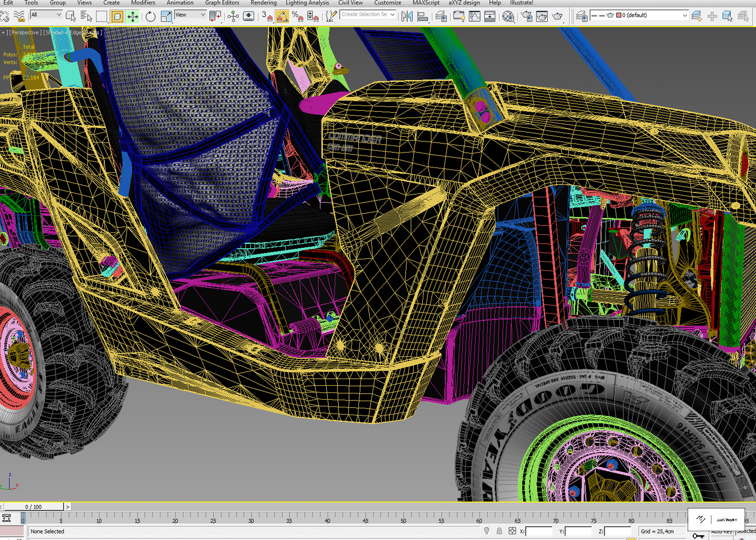Choose the Rectangular Selection Region tool
Viewport: 756px width, 540px height.
tap(102, 16)
